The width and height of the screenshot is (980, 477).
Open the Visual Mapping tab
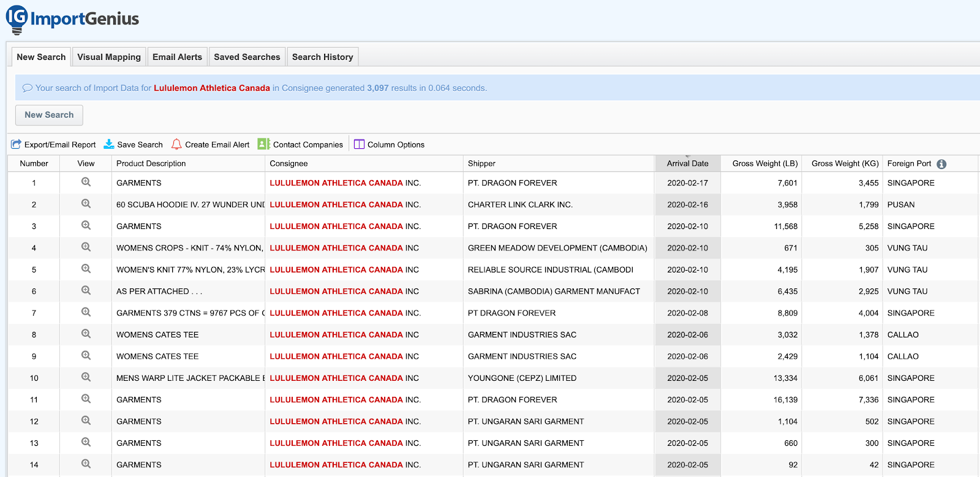tap(109, 57)
